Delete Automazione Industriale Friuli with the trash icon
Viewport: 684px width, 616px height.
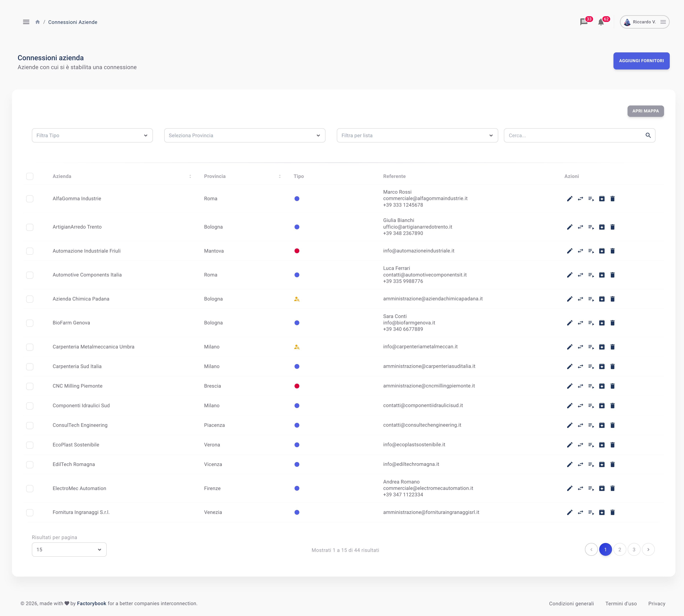[612, 251]
